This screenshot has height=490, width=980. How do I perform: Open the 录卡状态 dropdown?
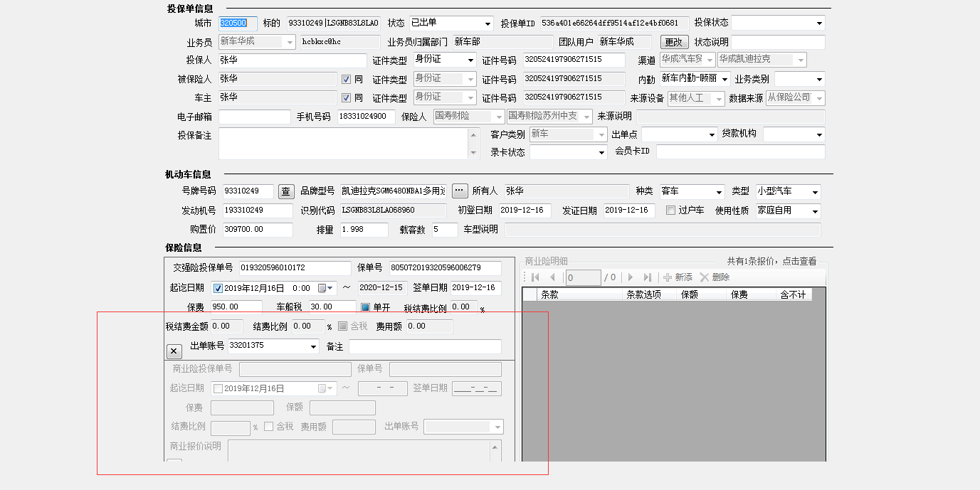pyautogui.click(x=601, y=152)
